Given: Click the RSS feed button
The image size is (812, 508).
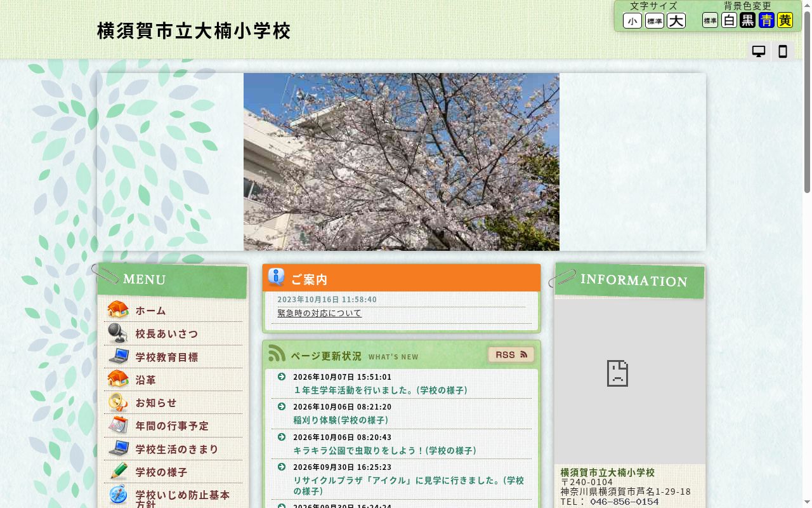Looking at the screenshot, I should (511, 354).
